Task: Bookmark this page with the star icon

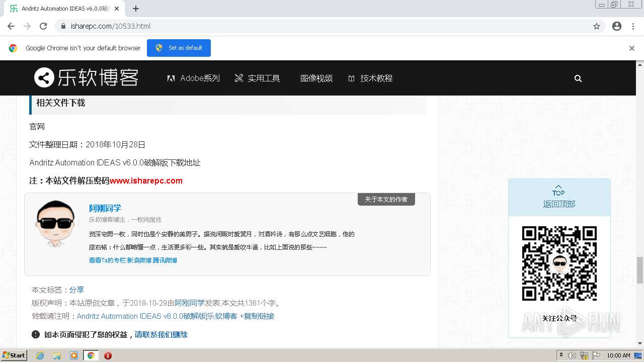Action: 597,26
